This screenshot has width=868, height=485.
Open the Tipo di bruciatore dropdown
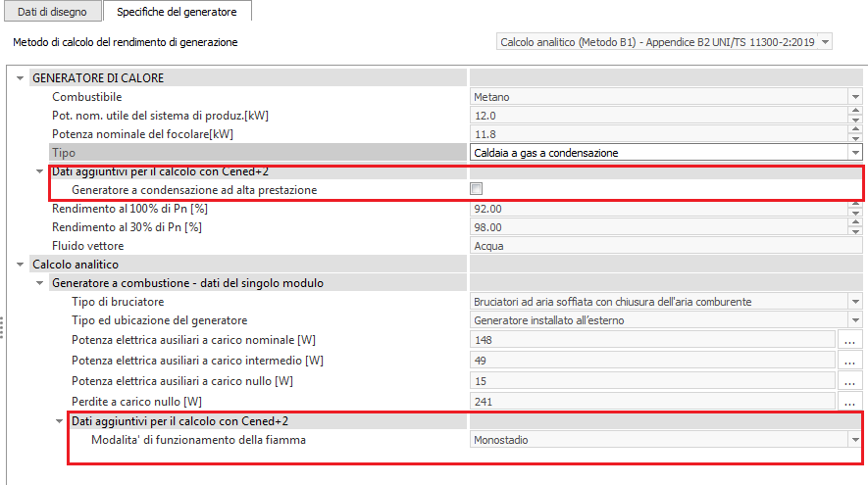click(855, 302)
